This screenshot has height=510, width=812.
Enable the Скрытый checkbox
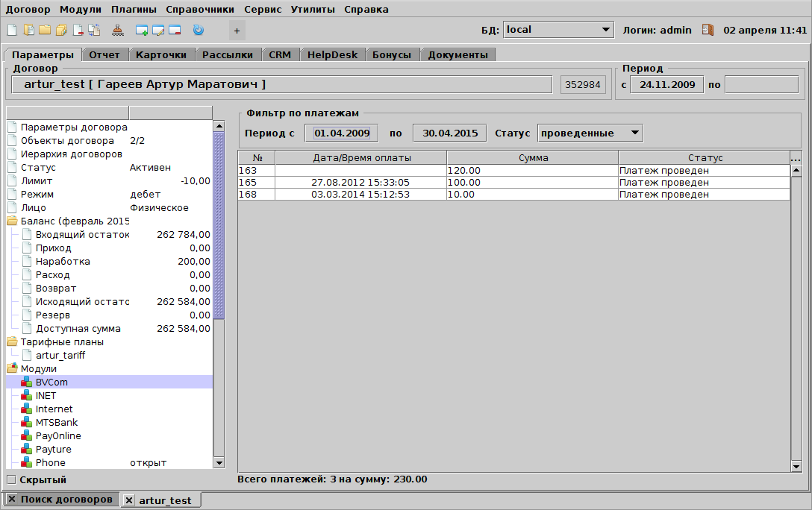click(x=11, y=479)
